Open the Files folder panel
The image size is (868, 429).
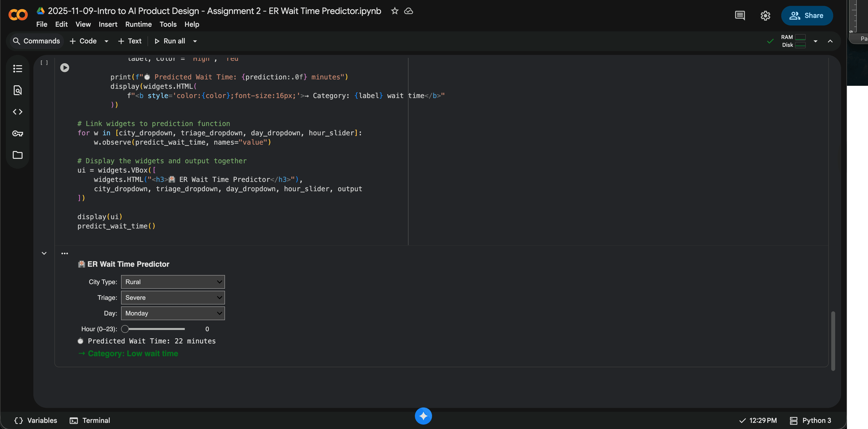18,155
